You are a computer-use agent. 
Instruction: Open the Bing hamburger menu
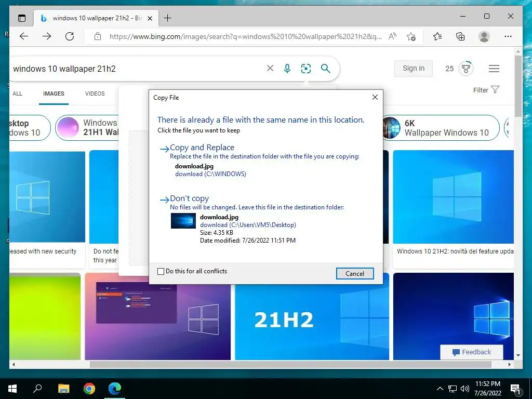494,68
